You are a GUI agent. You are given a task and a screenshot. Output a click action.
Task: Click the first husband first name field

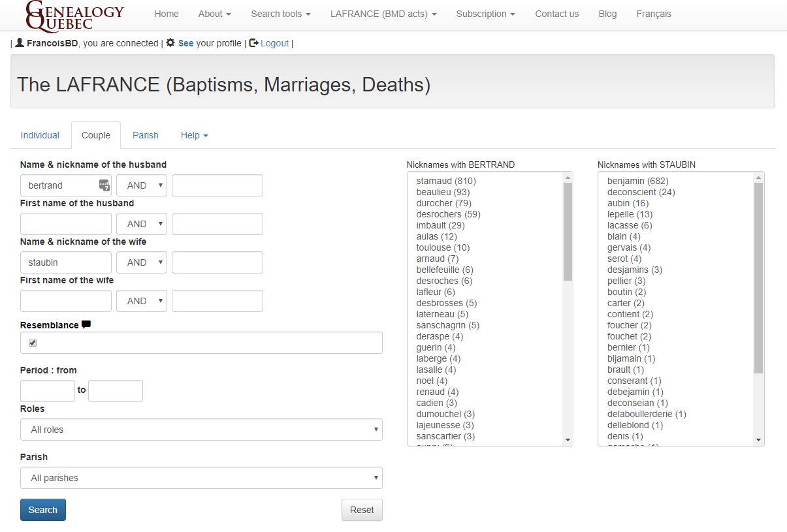(66, 224)
